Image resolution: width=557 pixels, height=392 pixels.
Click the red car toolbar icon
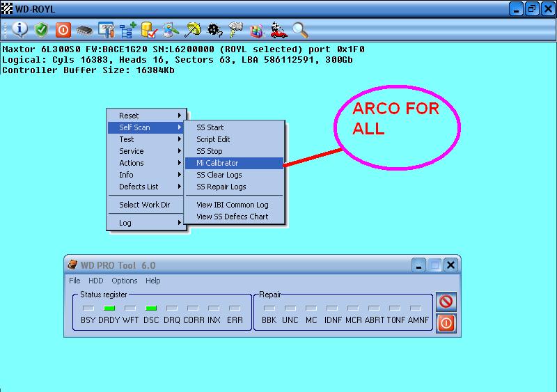coord(279,30)
